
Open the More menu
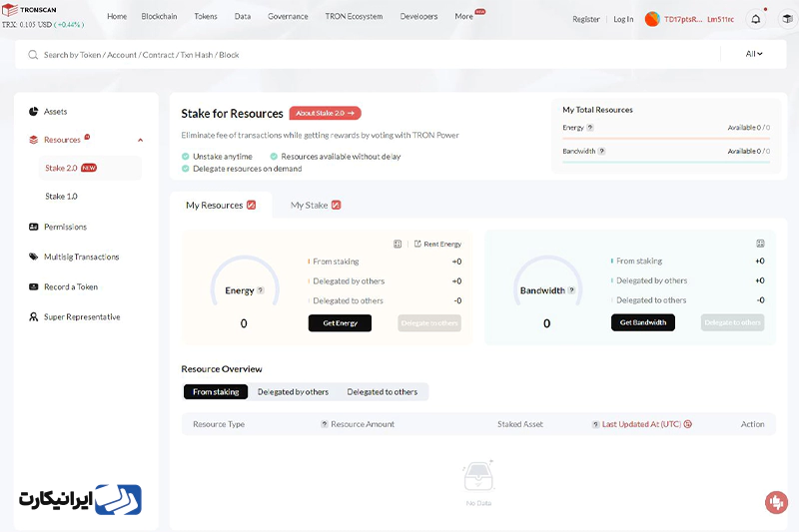463,16
